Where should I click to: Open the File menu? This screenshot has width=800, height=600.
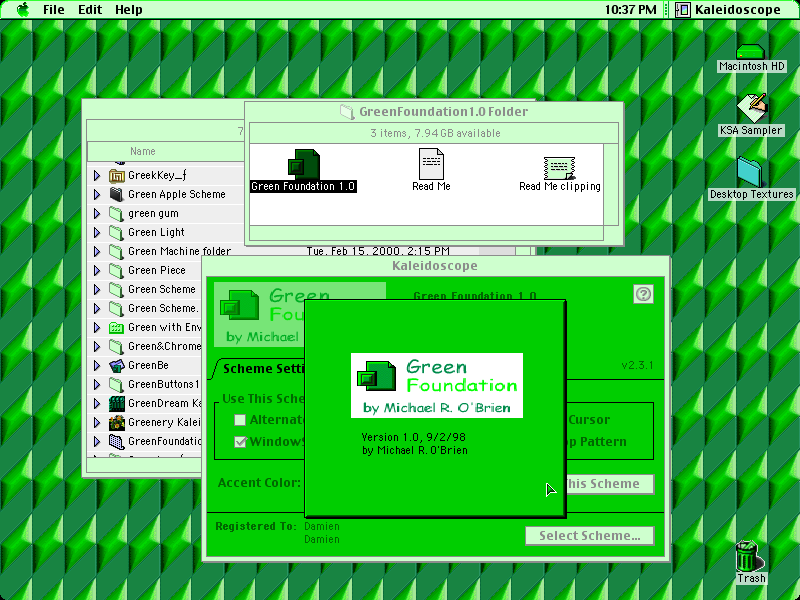(54, 9)
